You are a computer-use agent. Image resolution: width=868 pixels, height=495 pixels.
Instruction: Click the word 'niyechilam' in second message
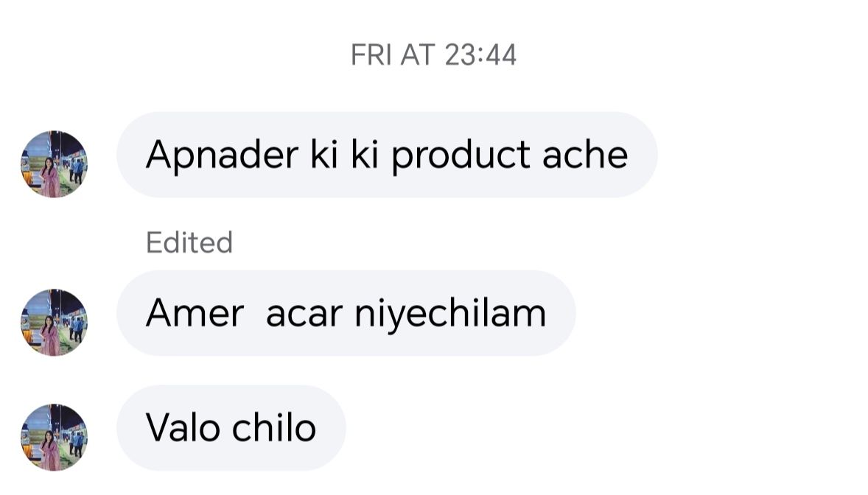point(450,314)
